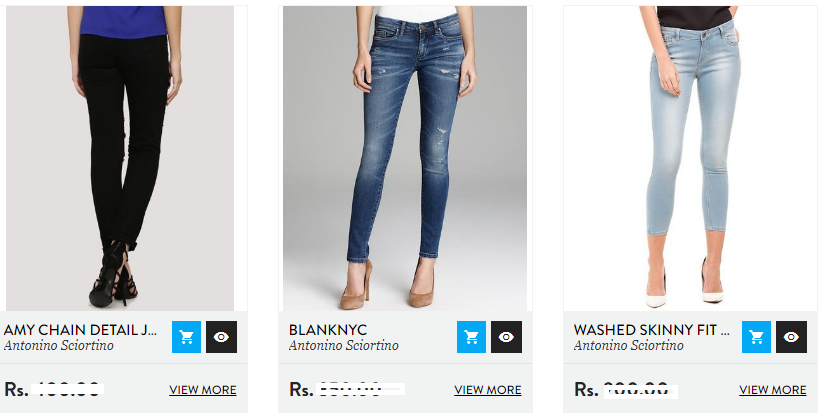Open the black jeans product image
This screenshot has height=413, width=821.
pos(120,158)
